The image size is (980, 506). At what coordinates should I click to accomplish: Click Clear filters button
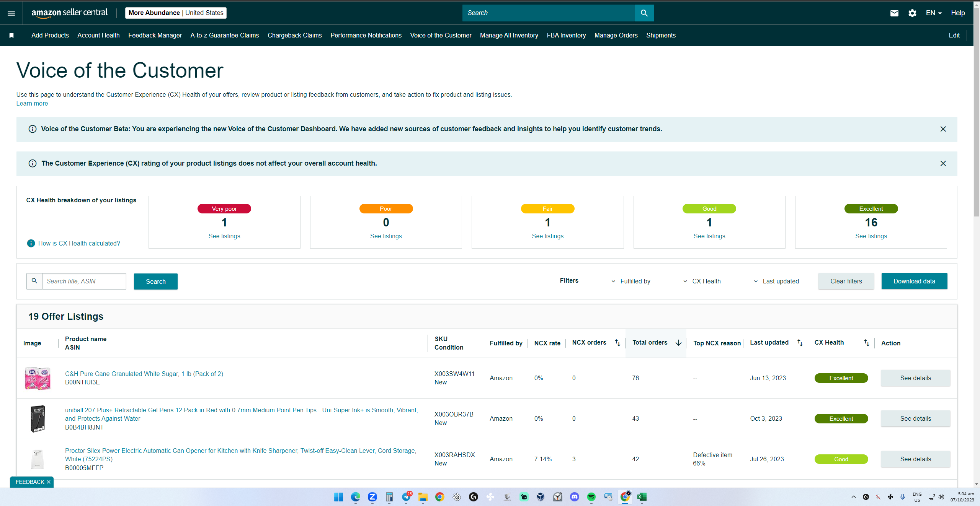[x=846, y=281]
